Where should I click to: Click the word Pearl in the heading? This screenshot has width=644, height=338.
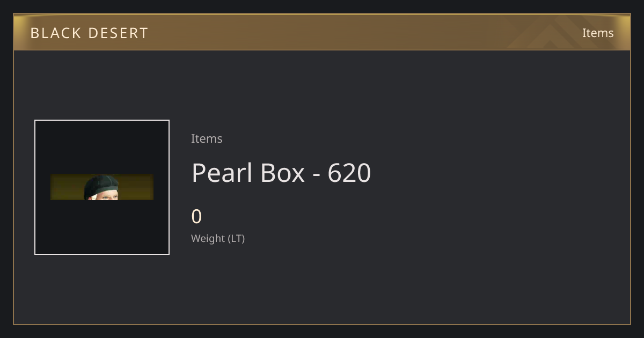point(222,173)
